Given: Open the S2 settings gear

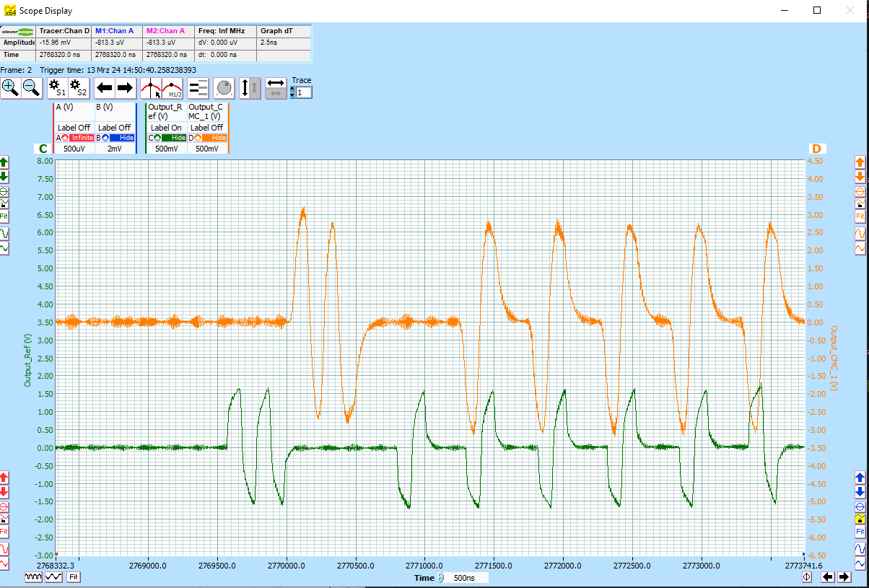Looking at the screenshot, I should 78,87.
